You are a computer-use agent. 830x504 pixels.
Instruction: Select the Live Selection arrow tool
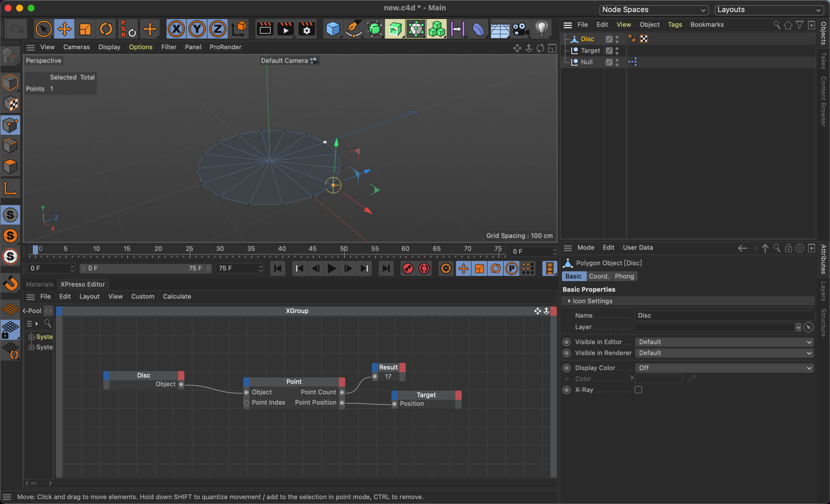44,29
